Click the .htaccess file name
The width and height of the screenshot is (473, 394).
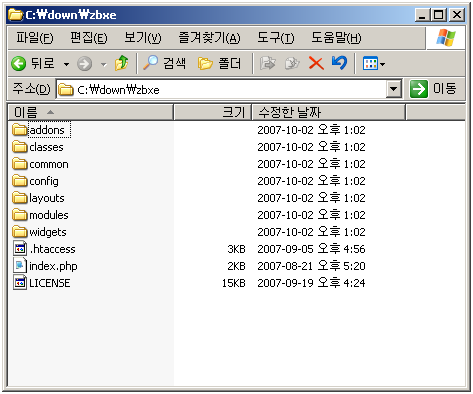(x=53, y=249)
